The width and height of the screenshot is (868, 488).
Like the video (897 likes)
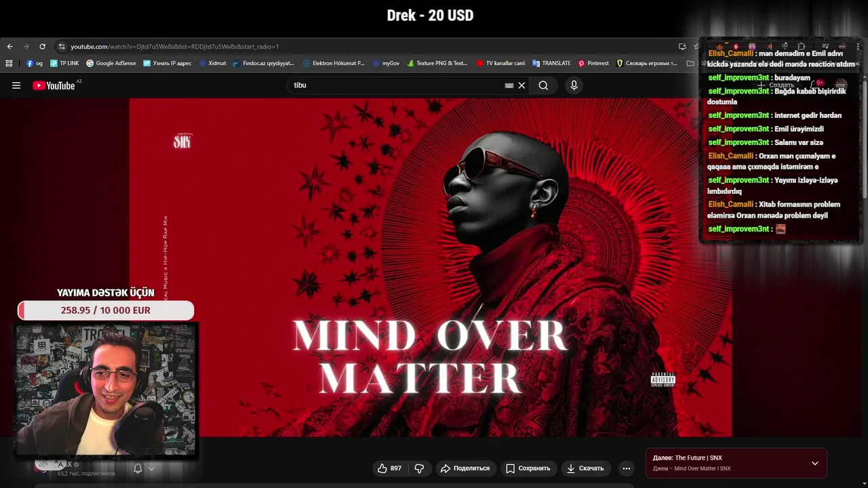point(390,468)
